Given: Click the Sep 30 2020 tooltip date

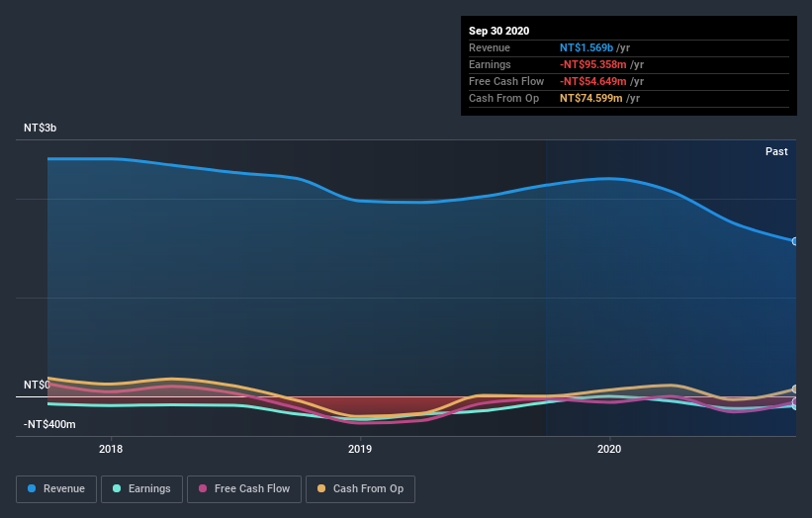Looking at the screenshot, I should pyautogui.click(x=498, y=31).
